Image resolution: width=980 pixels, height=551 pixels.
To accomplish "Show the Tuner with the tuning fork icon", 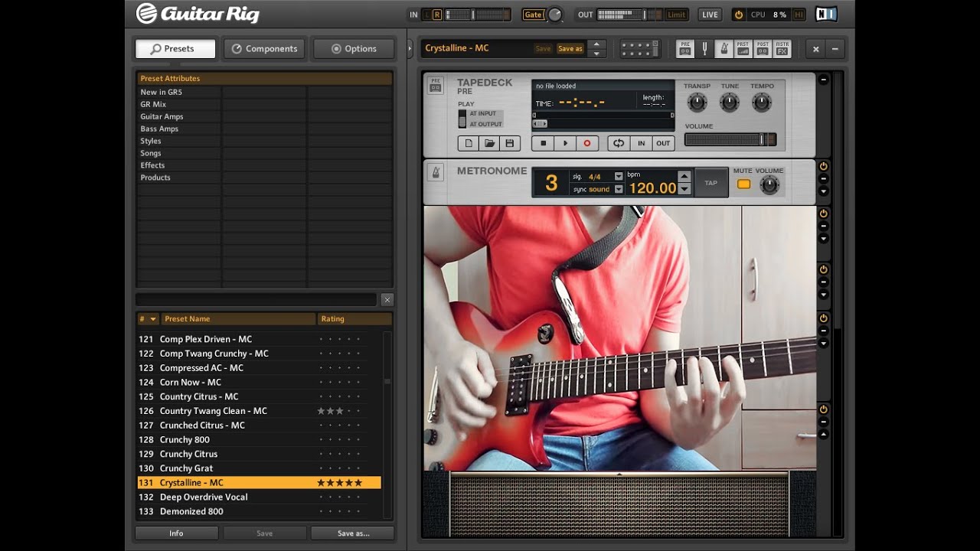I will click(704, 49).
